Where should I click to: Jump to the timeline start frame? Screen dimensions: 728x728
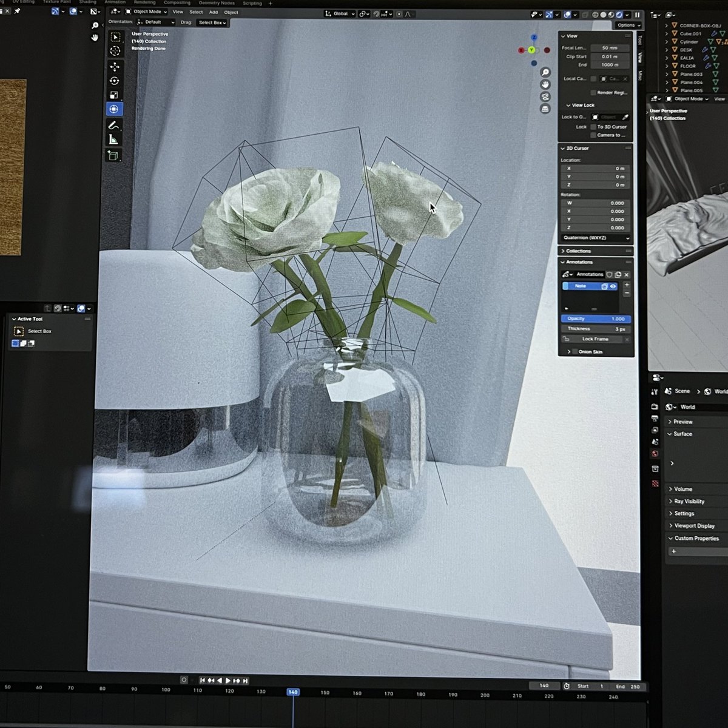(x=203, y=681)
